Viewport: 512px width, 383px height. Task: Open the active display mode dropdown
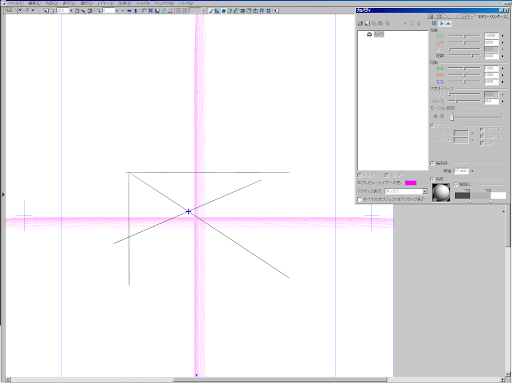pyautogui.click(x=425, y=191)
